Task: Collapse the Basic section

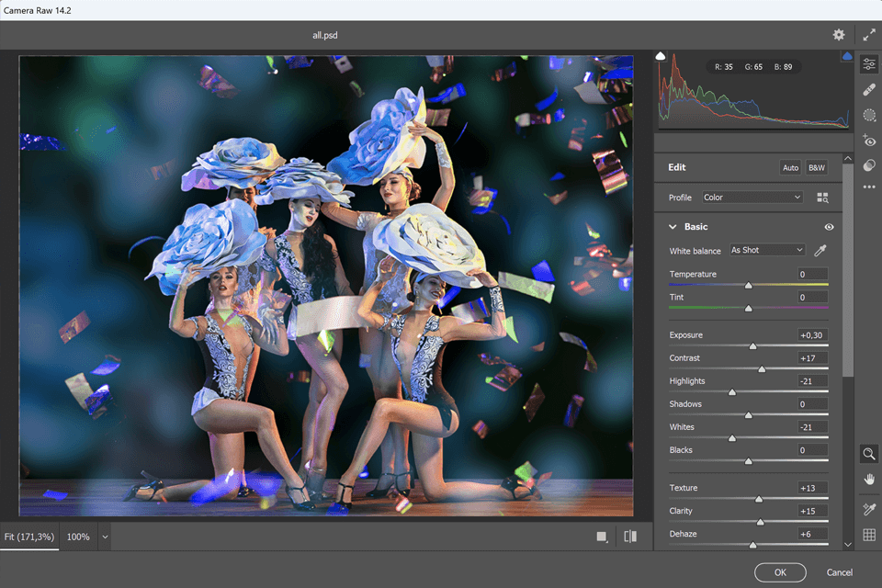Action: [672, 227]
